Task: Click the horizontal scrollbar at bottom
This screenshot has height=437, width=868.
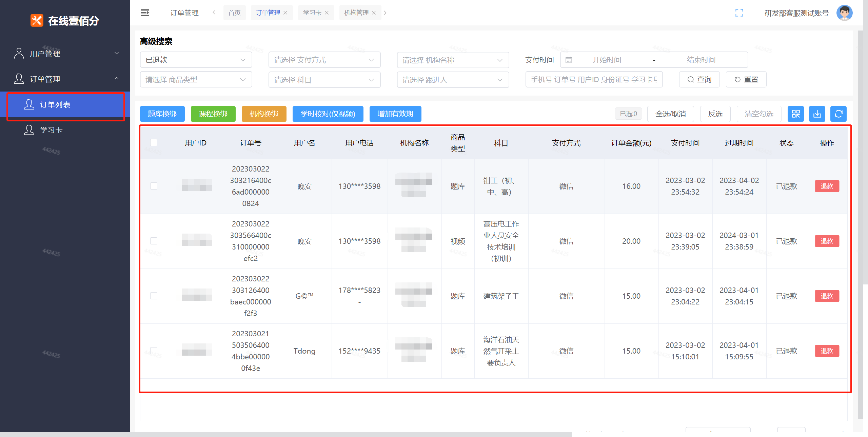Action: coord(286,434)
